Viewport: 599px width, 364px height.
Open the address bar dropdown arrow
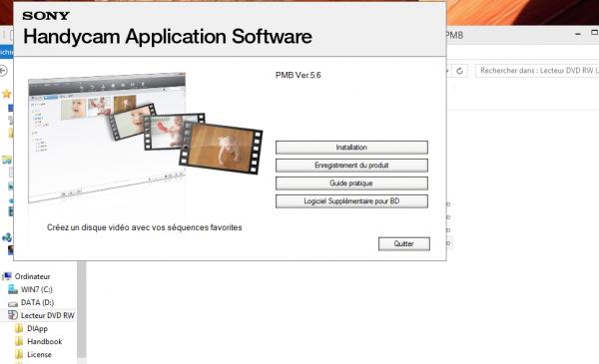point(446,71)
